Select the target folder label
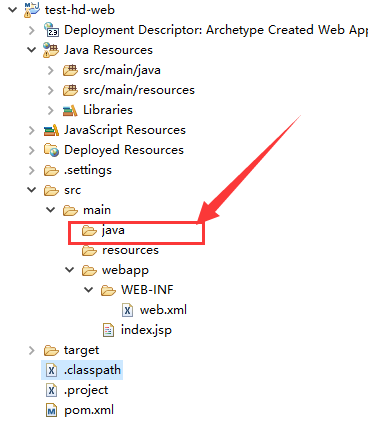The height and width of the screenshot is (445, 368). [x=82, y=350]
